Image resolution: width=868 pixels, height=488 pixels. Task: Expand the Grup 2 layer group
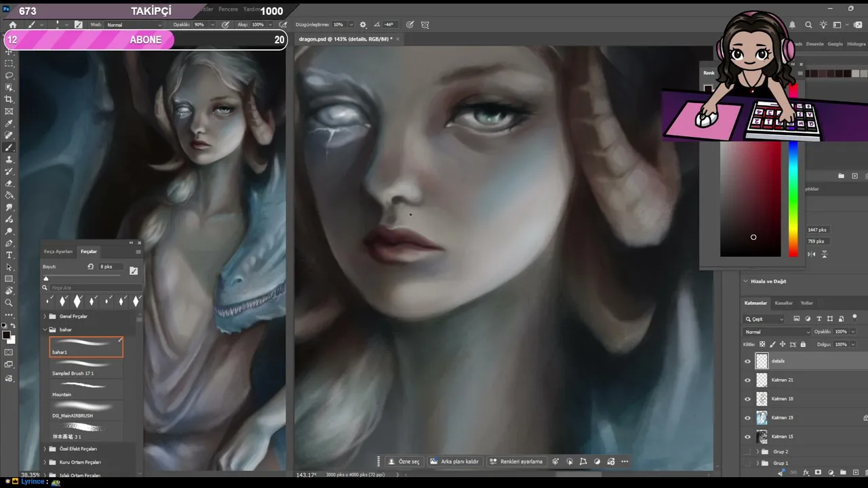tap(758, 451)
